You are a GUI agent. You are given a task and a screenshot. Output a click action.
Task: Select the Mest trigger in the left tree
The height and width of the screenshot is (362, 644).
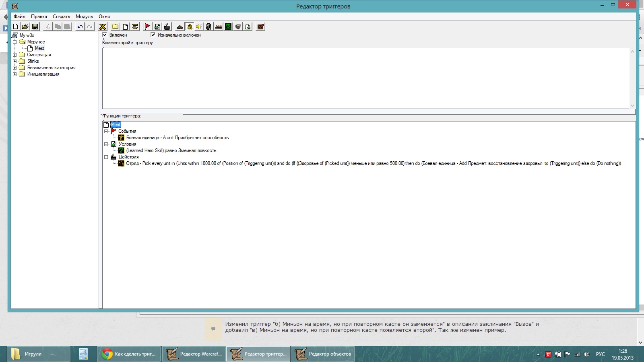pyautogui.click(x=39, y=48)
